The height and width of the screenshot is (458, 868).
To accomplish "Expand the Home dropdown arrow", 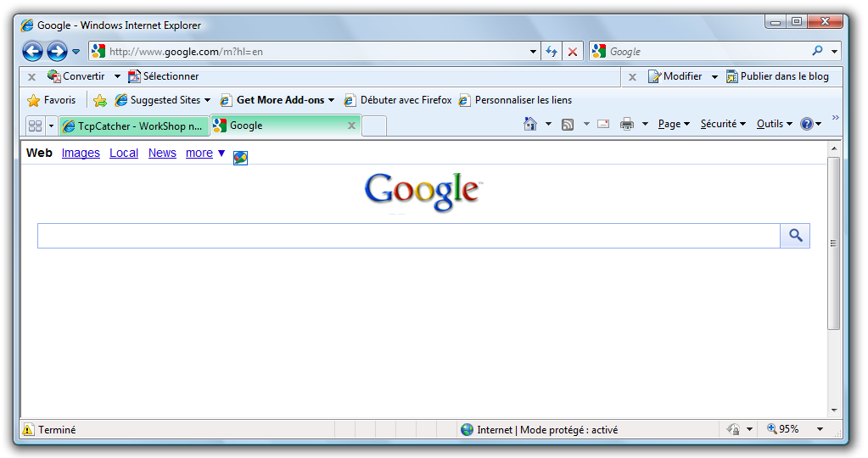I will [x=548, y=124].
